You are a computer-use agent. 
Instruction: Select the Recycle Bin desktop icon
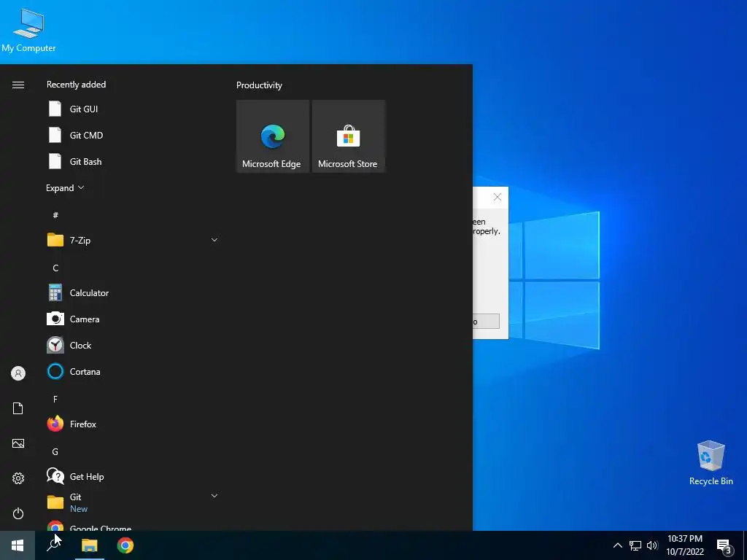point(711,463)
